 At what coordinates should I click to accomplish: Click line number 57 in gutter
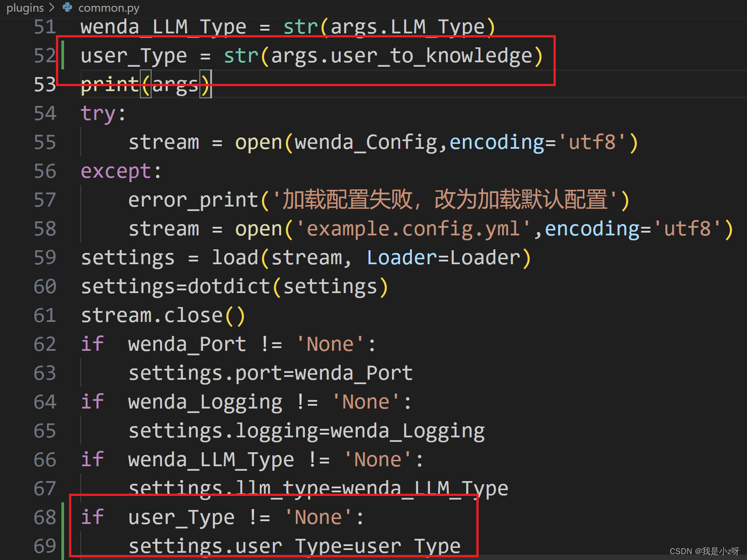[x=45, y=200]
